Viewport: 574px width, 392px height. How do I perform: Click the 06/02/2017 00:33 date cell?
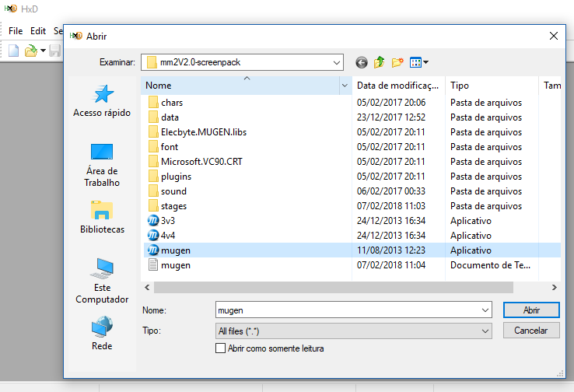coord(391,191)
